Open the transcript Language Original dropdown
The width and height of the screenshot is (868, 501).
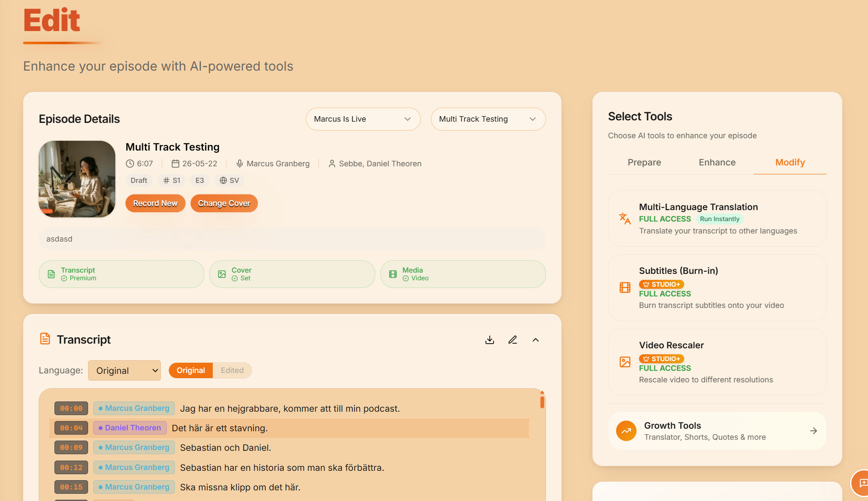click(x=124, y=370)
